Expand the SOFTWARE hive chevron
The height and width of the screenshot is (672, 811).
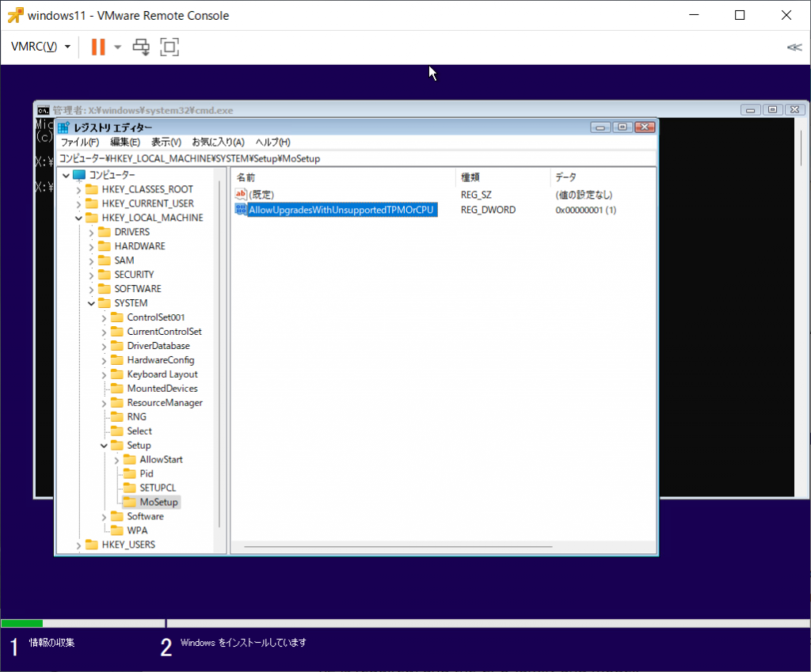pyautogui.click(x=92, y=290)
